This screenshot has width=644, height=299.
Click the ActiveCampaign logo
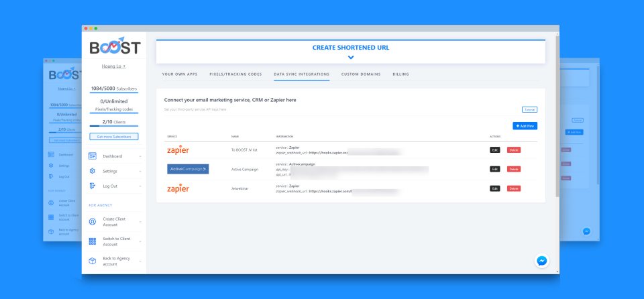pos(188,169)
